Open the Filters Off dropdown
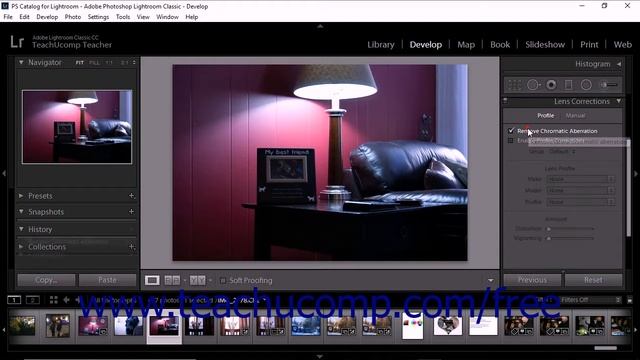 [591, 300]
